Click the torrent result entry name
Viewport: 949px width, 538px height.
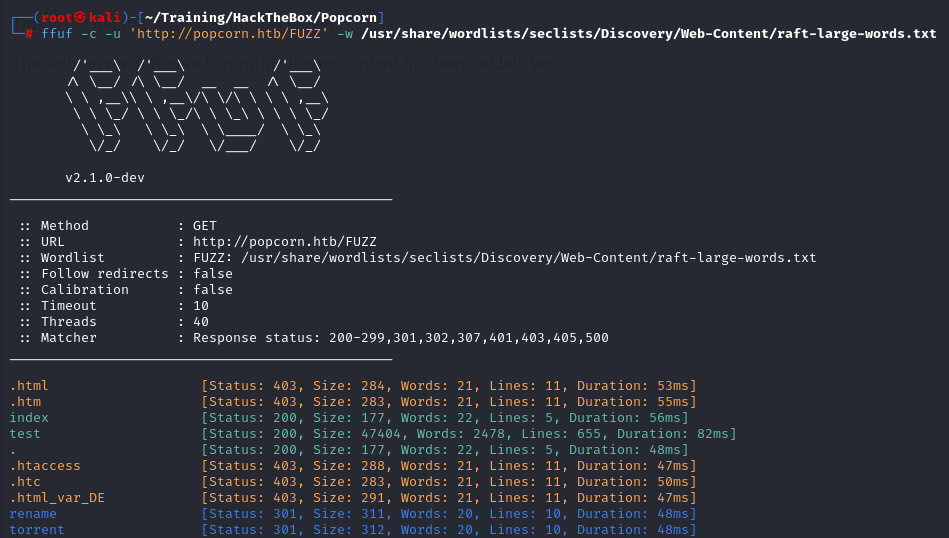(37, 530)
